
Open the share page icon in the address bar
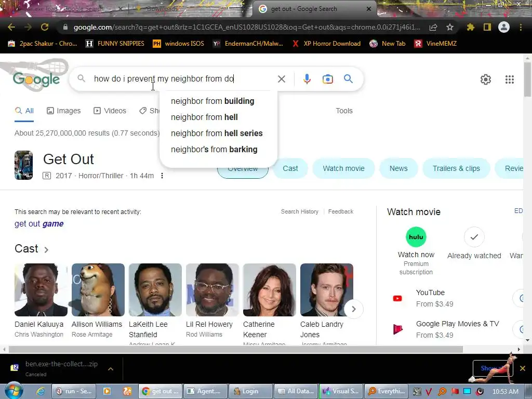pos(433,27)
